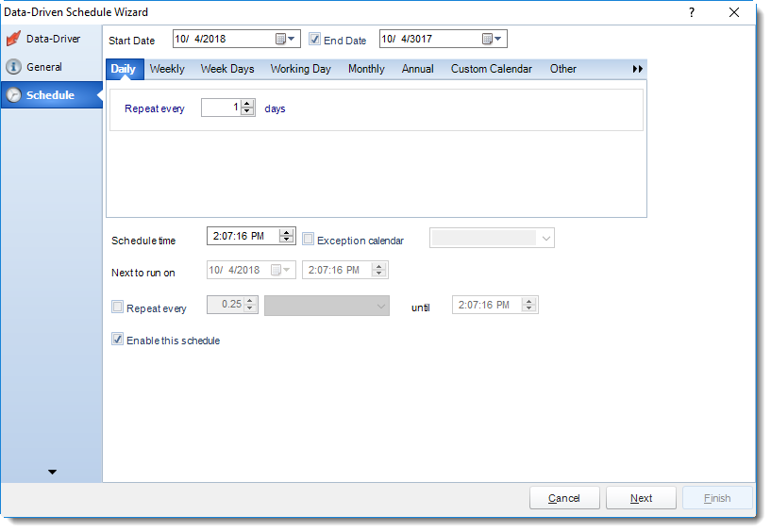Open the Week Days tab
The height and width of the screenshot is (532, 771).
(x=227, y=69)
